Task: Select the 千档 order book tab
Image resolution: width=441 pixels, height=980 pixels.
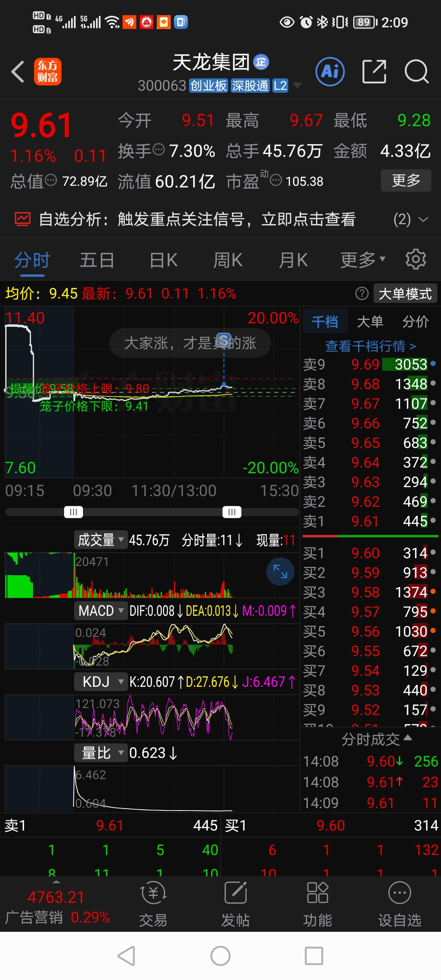Action: (325, 321)
